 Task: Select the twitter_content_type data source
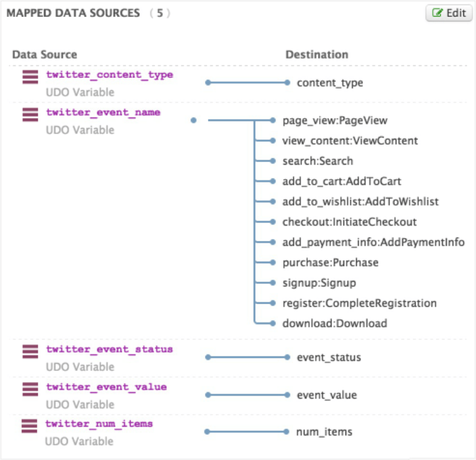point(109,75)
